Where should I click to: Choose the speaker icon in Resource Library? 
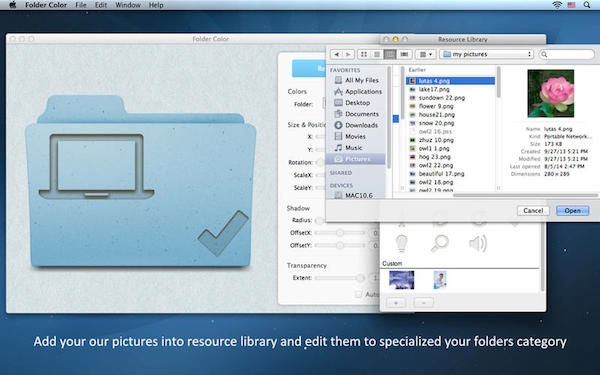[x=478, y=243]
